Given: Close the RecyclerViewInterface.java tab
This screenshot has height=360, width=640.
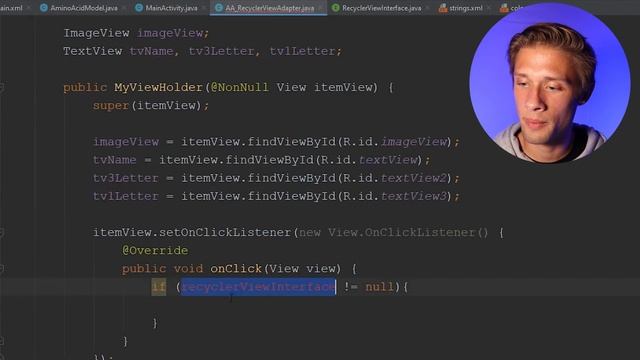Looking at the screenshot, I should [x=428, y=8].
